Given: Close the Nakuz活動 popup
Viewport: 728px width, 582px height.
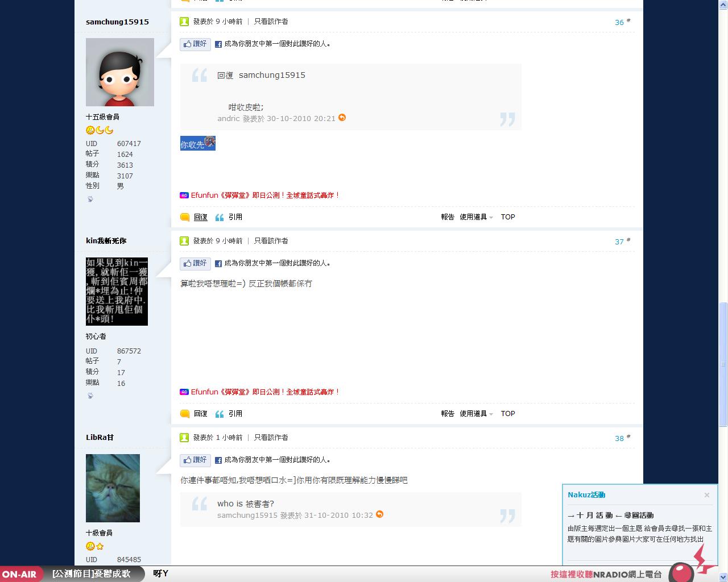Looking at the screenshot, I should click(707, 495).
